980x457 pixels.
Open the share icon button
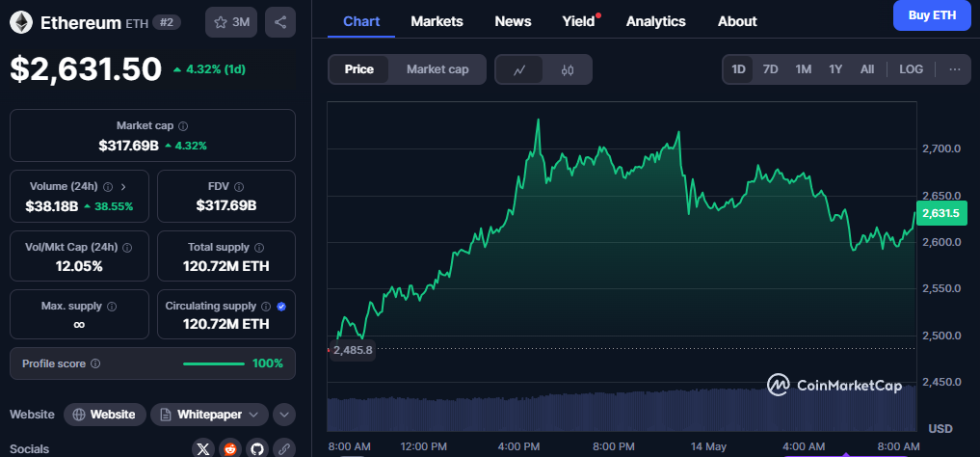pyautogui.click(x=280, y=22)
